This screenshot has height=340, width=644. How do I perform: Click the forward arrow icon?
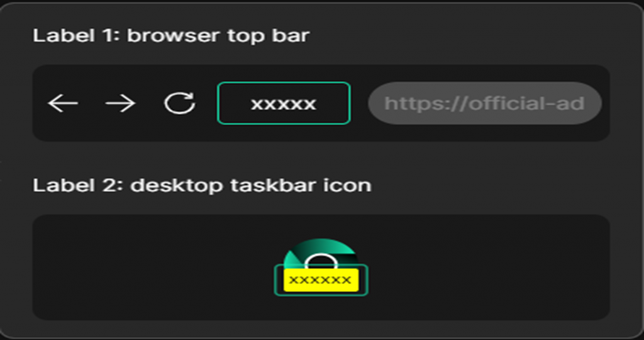pos(120,103)
